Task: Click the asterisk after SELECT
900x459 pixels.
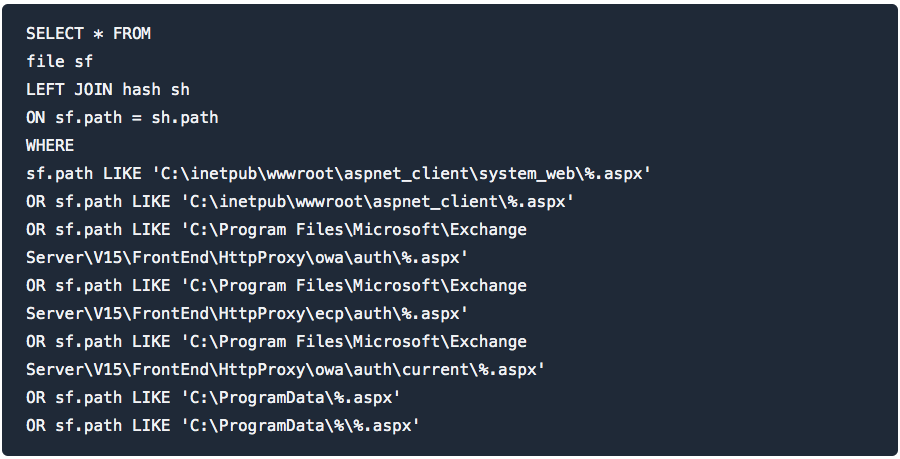Action: pos(98,34)
